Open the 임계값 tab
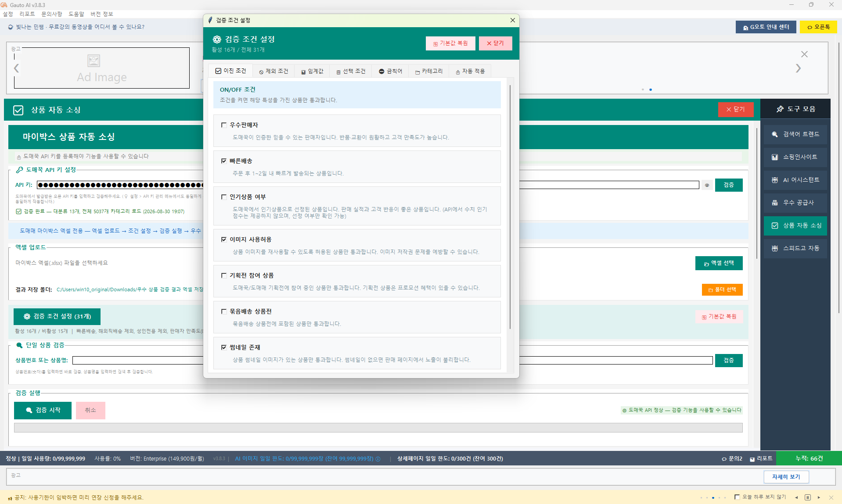The height and width of the screenshot is (504, 842). click(312, 71)
